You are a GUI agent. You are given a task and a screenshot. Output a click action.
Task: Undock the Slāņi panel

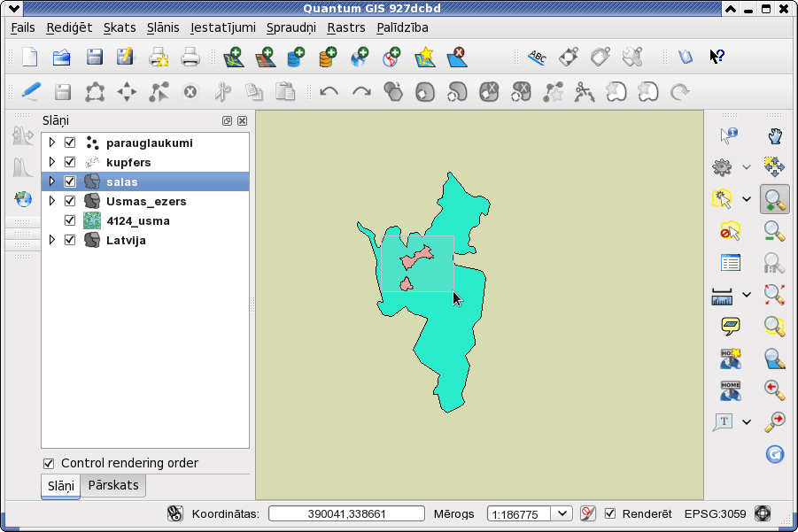pyautogui.click(x=227, y=120)
